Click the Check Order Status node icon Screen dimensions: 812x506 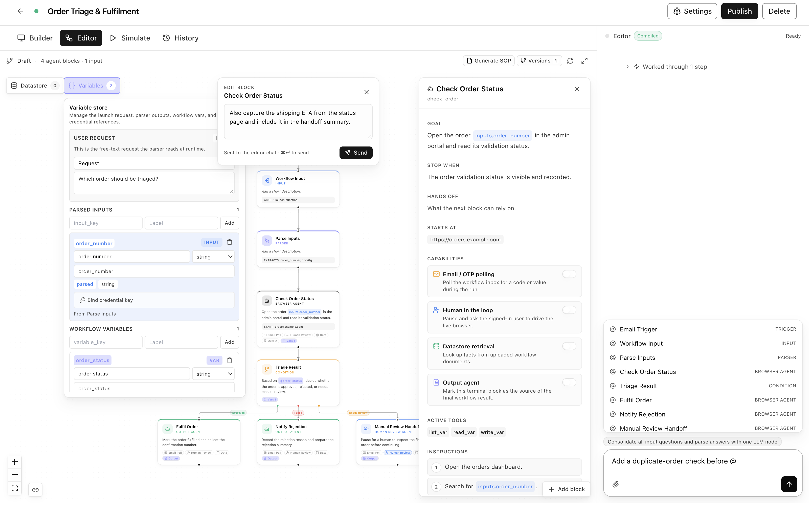pyautogui.click(x=268, y=302)
